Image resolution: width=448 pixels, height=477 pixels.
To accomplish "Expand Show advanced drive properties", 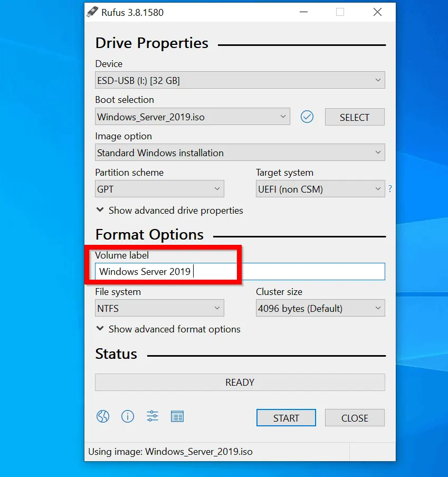I will coord(169,210).
